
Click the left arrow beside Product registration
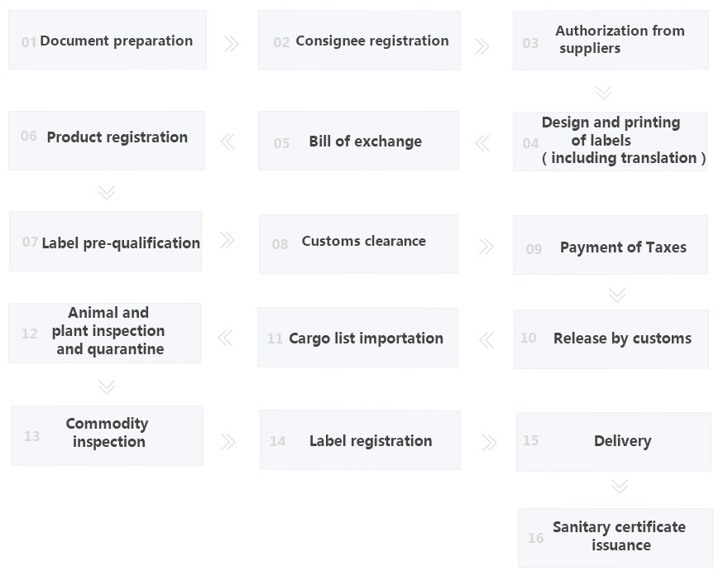(227, 142)
